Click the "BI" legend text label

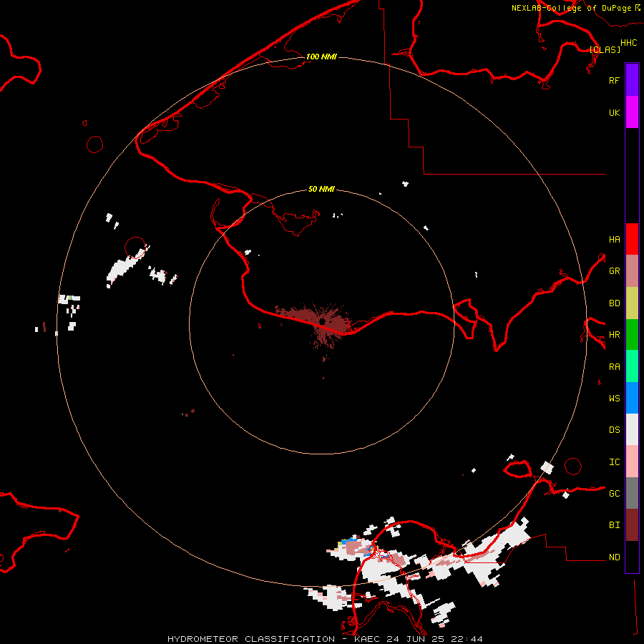tap(614, 525)
